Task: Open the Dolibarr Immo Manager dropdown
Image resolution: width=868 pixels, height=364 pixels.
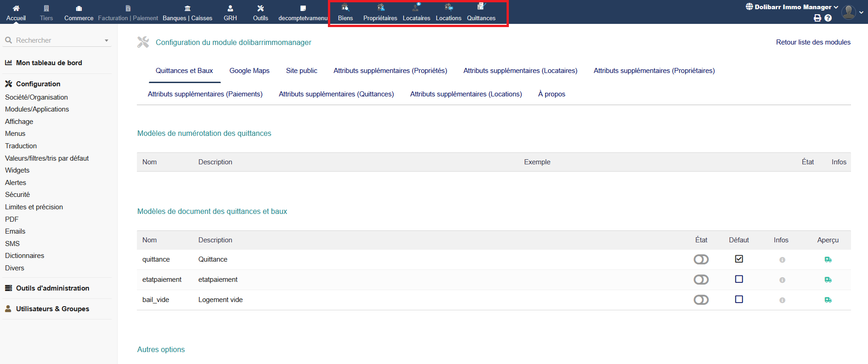Action: 793,7
